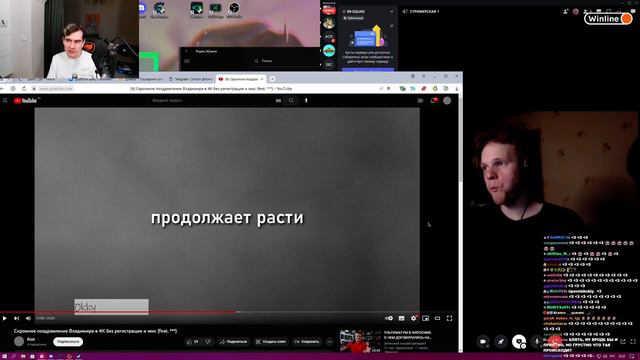640x360 pixels.
Task: Reload the page in the browser
Action: 24,89
